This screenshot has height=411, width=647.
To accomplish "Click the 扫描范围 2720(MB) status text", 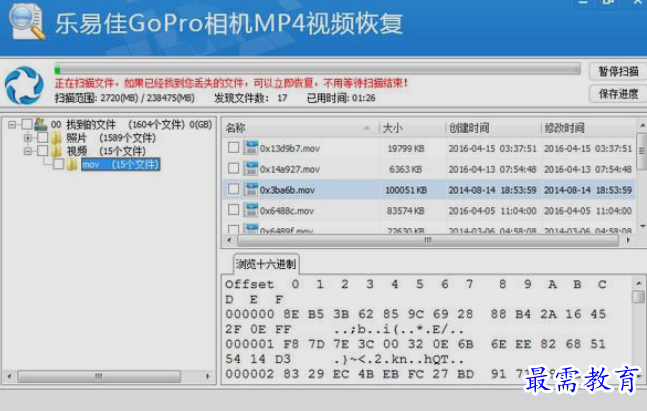I will coord(125,98).
